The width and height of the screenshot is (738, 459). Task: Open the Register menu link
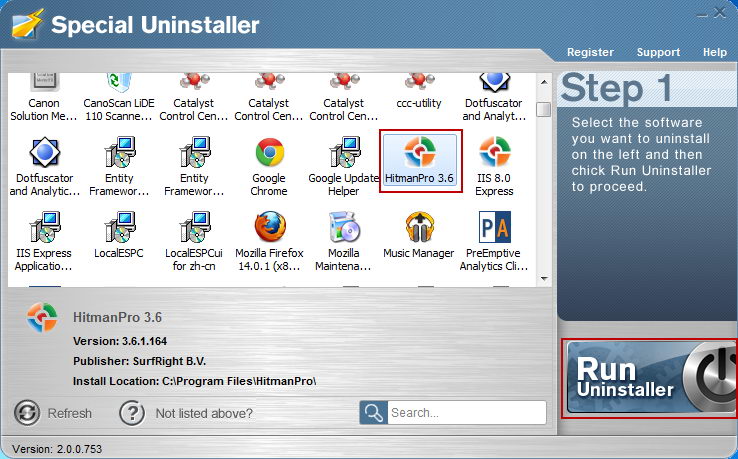coord(590,52)
